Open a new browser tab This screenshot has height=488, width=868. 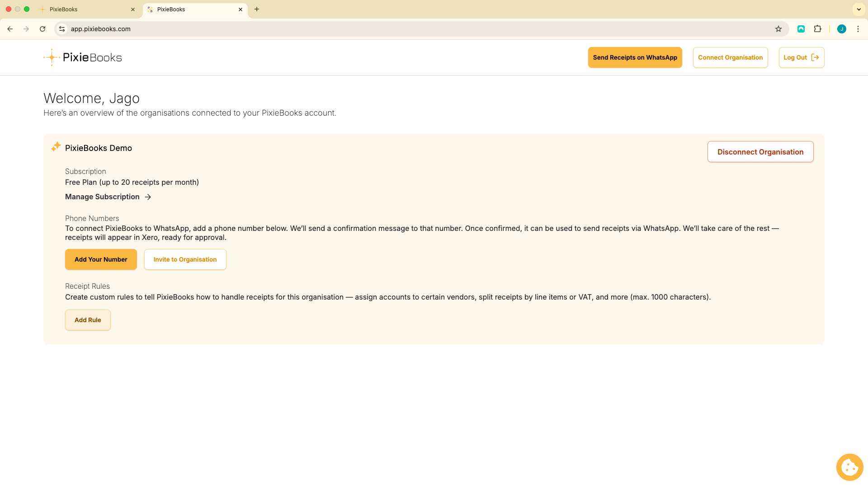pyautogui.click(x=257, y=9)
